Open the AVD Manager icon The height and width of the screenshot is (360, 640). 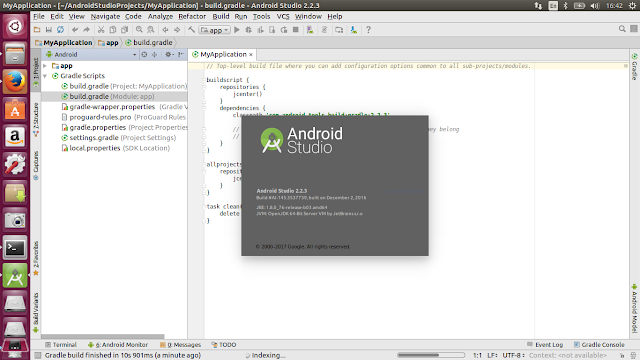tap(310, 30)
